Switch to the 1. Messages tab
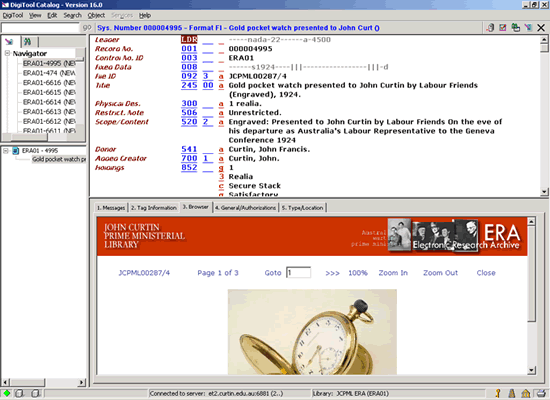Image resolution: width=550 pixels, height=400 pixels. [x=111, y=208]
